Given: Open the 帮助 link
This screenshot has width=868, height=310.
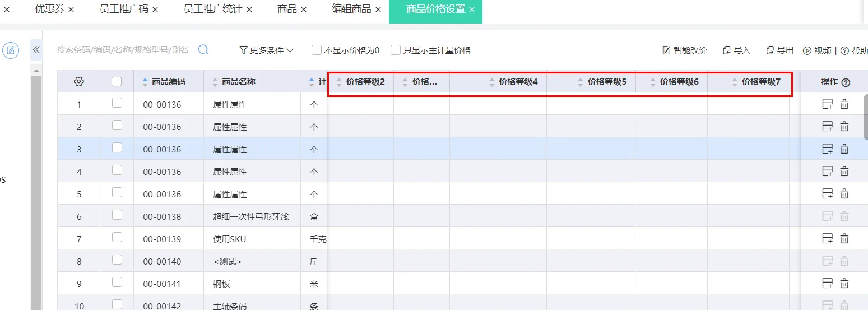Looking at the screenshot, I should [855, 50].
